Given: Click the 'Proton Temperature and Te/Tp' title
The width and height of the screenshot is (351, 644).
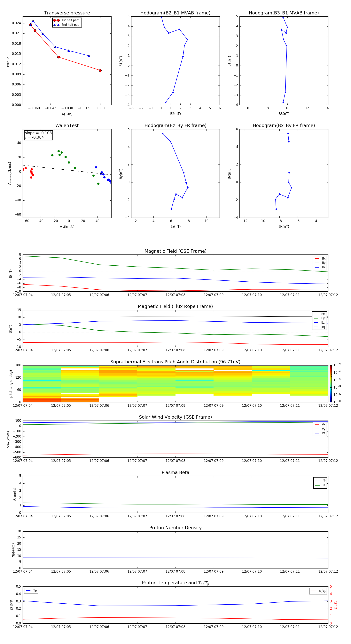Looking at the screenshot, I should click(175, 583).
